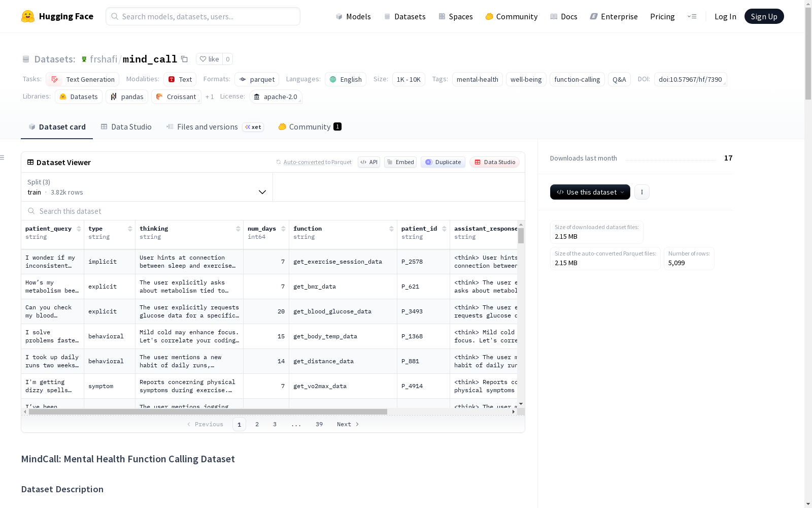812x508 pixels.
Task: Click the 1K - 10K size tag
Action: (409, 79)
